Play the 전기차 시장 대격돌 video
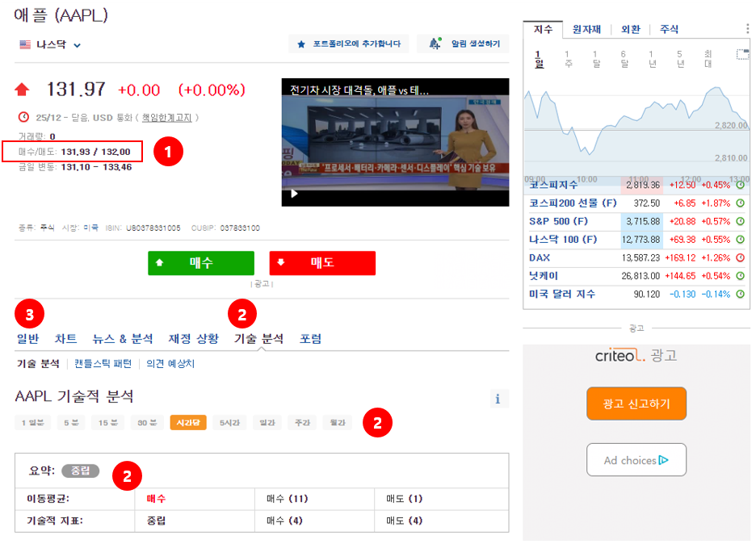This screenshot has height=544, width=756. point(294,194)
